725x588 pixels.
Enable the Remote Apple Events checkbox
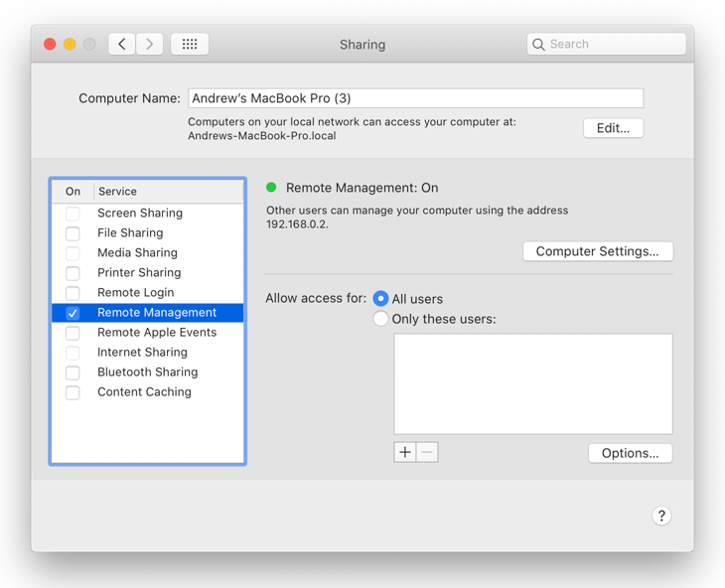72,333
